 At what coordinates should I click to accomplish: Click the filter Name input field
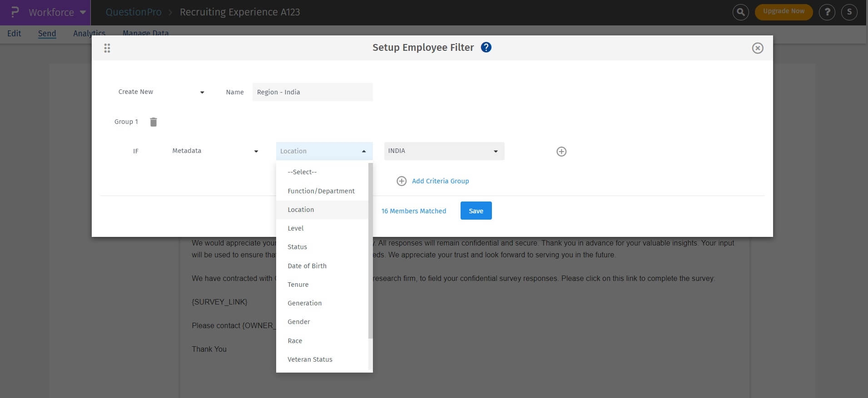tap(312, 92)
